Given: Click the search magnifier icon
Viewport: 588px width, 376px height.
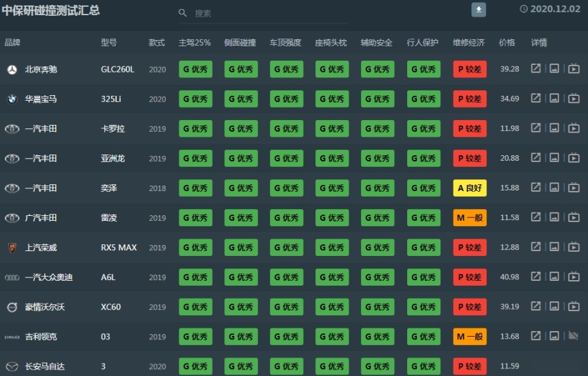Looking at the screenshot, I should [x=183, y=13].
